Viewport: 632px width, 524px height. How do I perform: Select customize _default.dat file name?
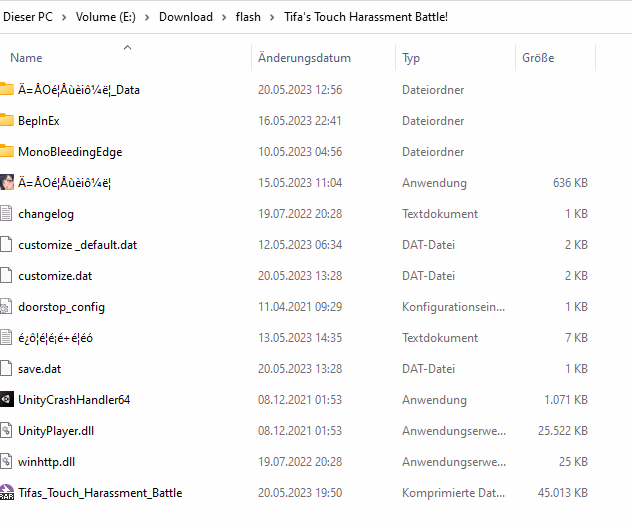click(x=77, y=245)
